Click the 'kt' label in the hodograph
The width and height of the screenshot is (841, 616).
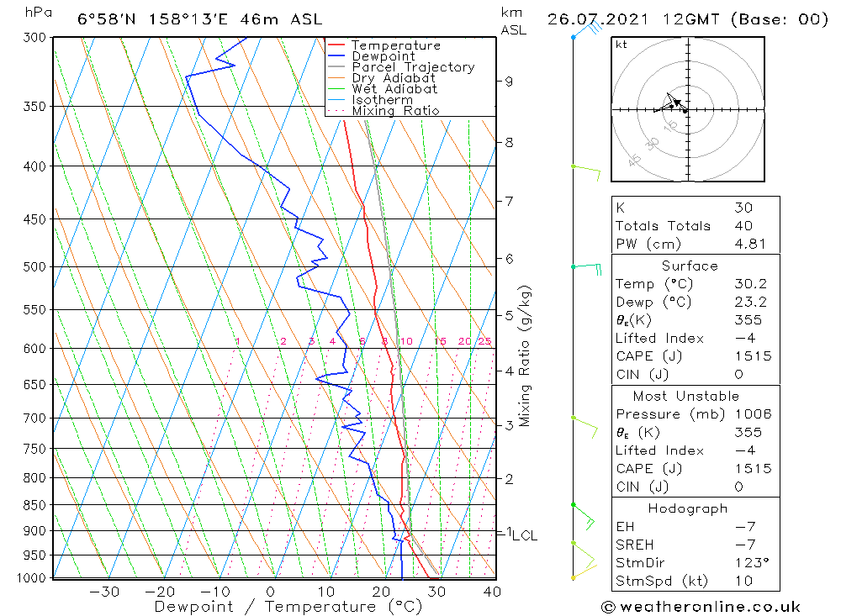point(621,45)
